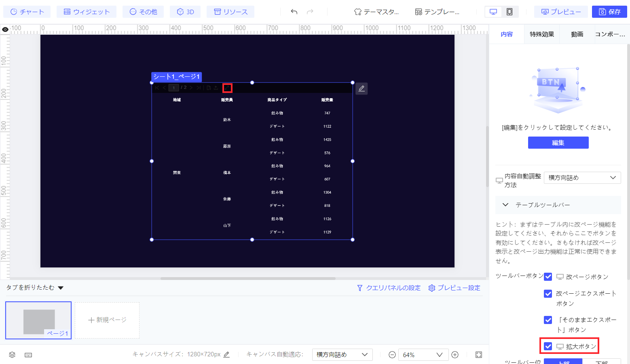The height and width of the screenshot is (364, 630).
Task: Click the page export icon in the table toolbar
Action: point(209,88)
